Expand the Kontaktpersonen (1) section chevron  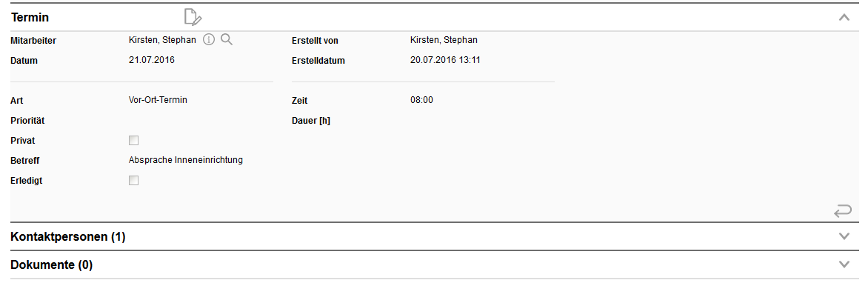[844, 236]
